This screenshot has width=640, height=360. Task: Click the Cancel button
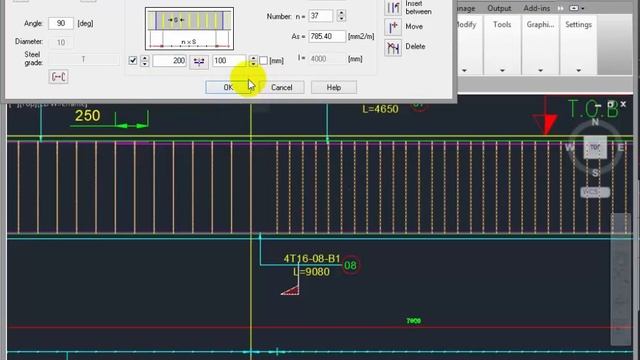(x=282, y=87)
